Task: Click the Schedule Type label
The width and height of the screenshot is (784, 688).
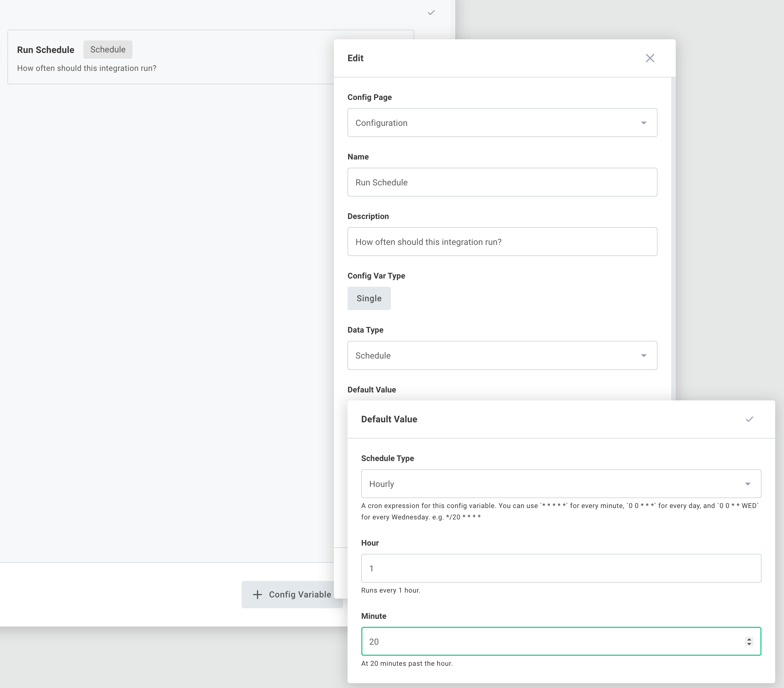Action: [x=387, y=458]
